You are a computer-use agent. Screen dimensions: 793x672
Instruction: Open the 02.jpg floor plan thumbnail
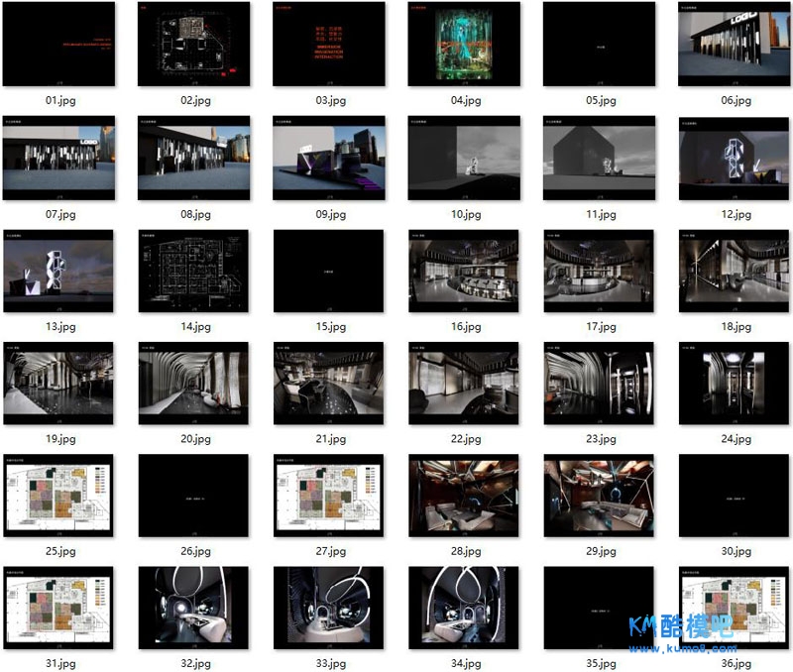coord(193,44)
